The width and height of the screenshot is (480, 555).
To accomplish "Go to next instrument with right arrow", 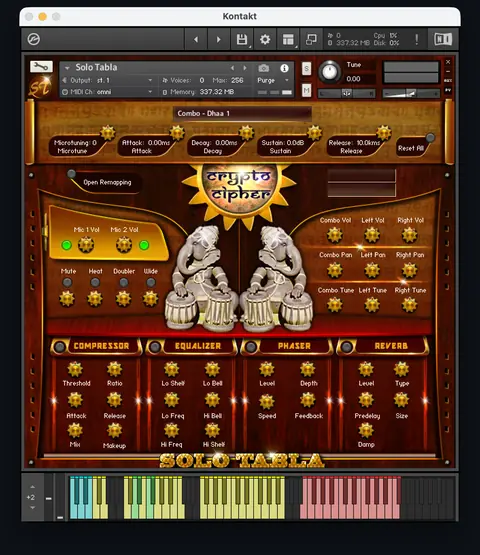I will click(x=218, y=39).
